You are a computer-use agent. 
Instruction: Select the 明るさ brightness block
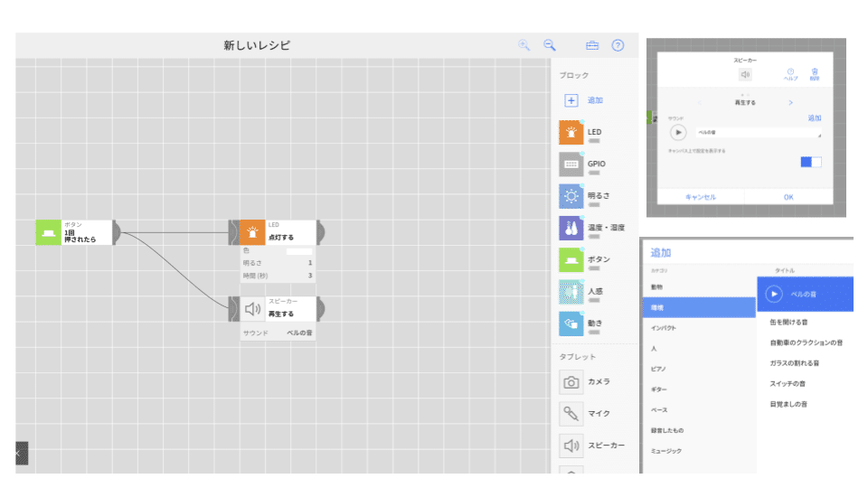(x=571, y=196)
